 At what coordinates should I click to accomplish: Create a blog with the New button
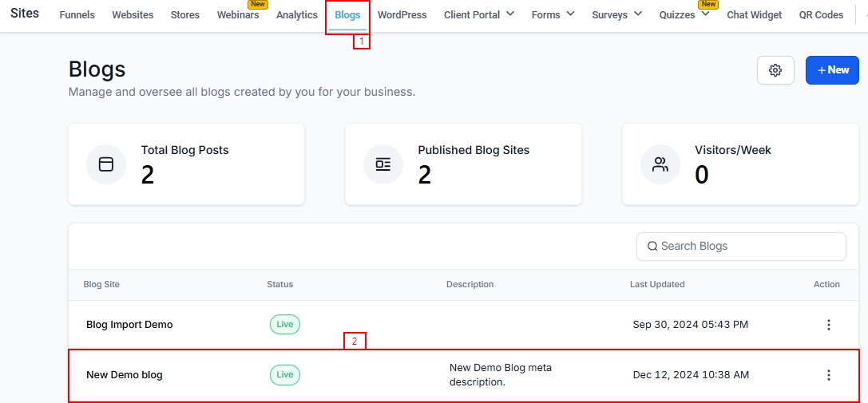(832, 70)
